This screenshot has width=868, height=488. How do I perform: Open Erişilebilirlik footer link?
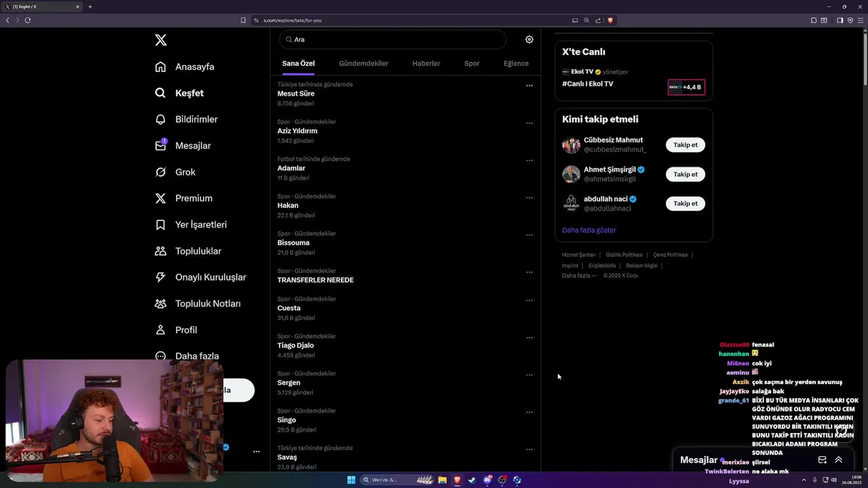(602, 266)
